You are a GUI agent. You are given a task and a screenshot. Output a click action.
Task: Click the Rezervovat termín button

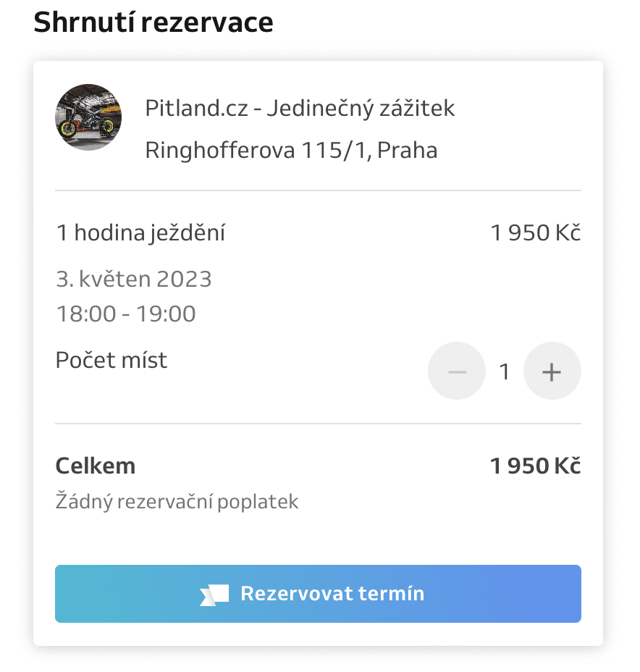(x=318, y=594)
